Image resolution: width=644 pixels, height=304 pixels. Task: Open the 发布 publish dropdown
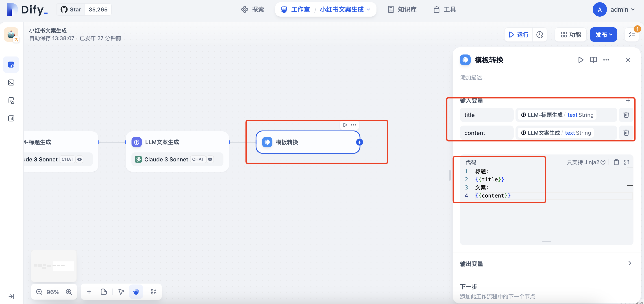pos(603,35)
